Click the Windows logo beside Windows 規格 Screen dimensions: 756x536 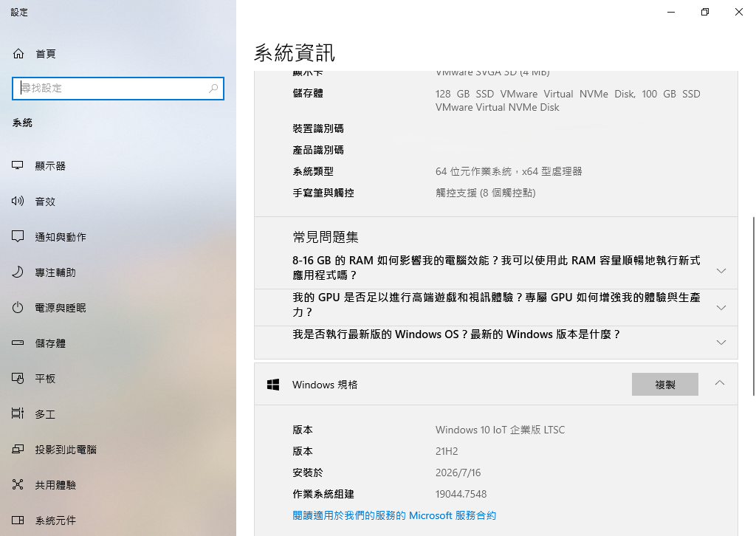point(273,385)
